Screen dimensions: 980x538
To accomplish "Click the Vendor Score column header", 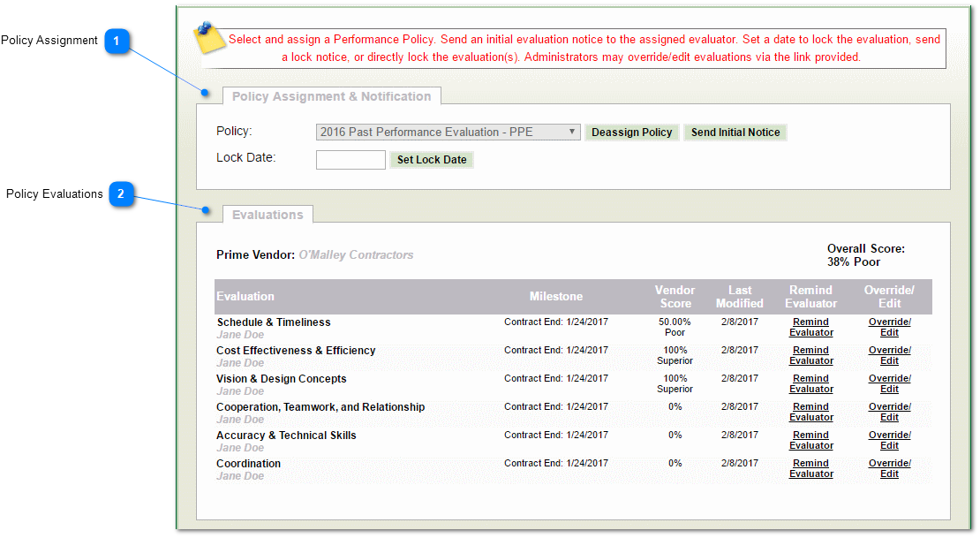I will 675,297.
